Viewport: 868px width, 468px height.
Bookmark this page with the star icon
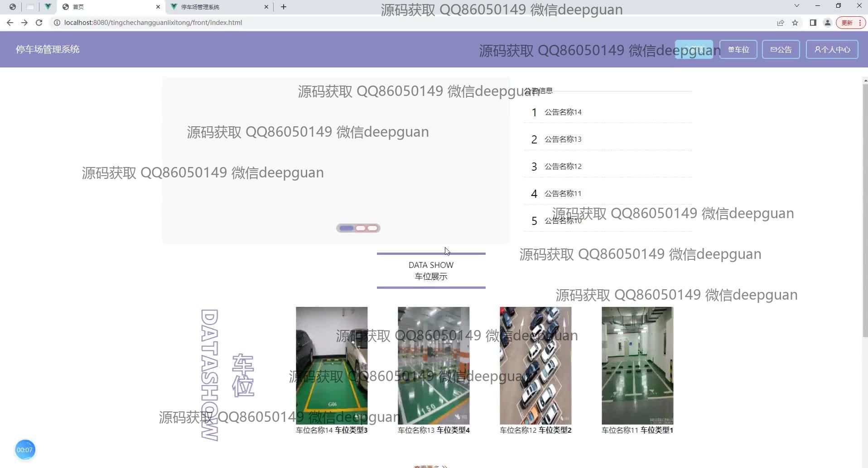point(795,23)
